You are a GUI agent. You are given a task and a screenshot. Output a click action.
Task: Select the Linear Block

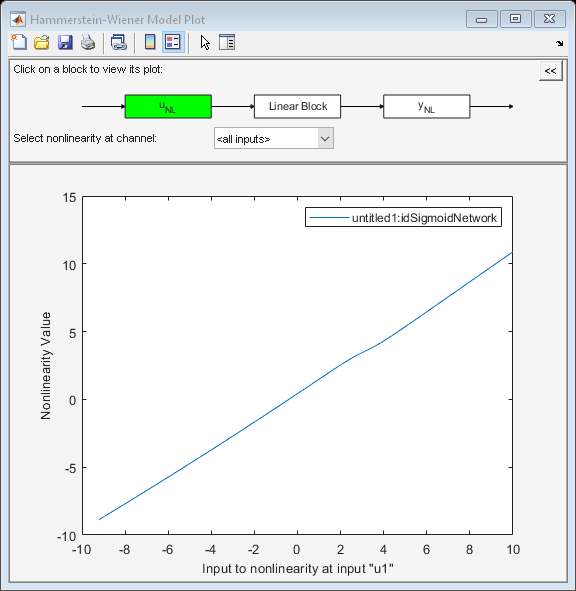(297, 107)
